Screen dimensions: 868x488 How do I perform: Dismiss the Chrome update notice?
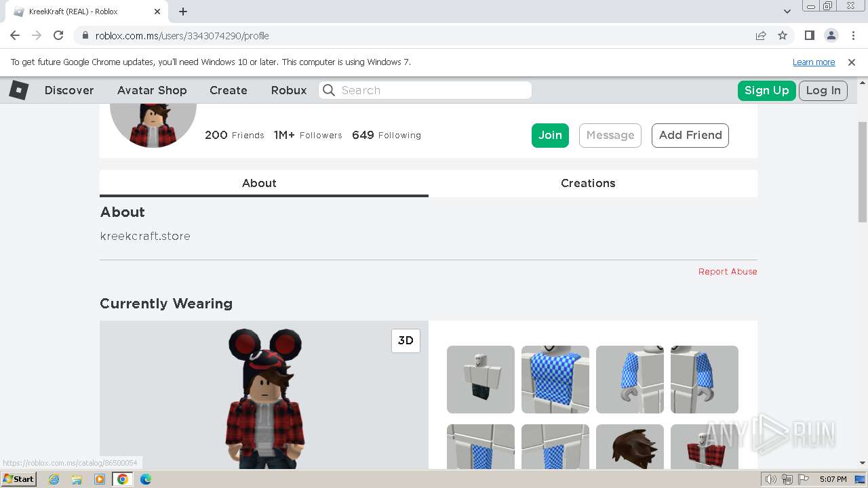pos(852,62)
